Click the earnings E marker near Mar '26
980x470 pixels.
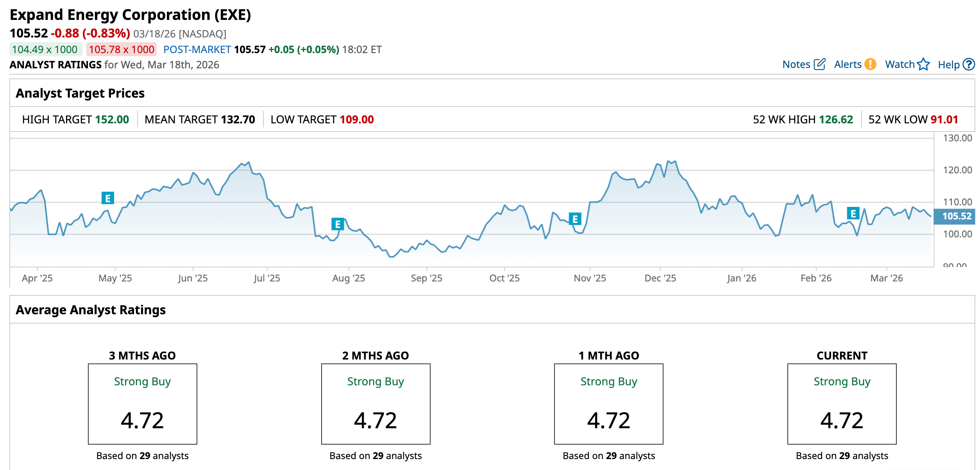[x=853, y=214]
